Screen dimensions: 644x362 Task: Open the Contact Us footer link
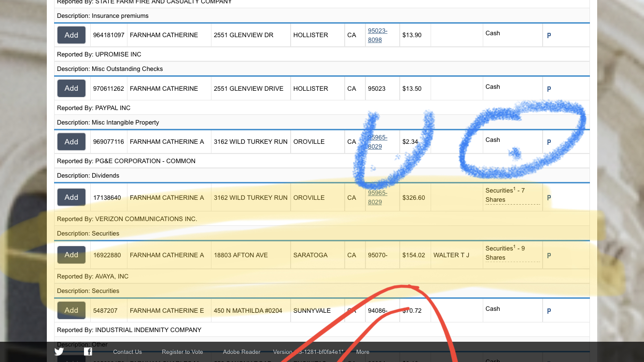point(127,352)
